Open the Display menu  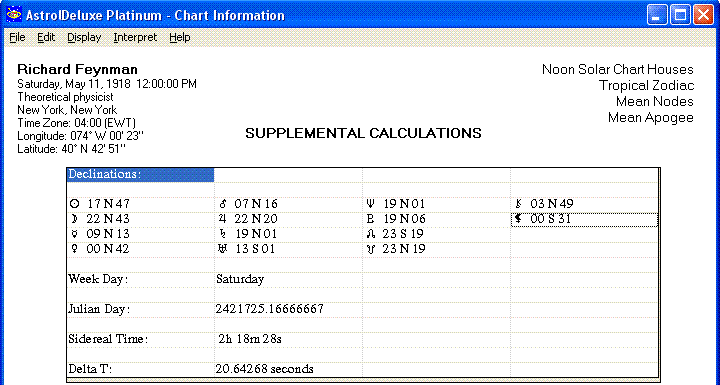coord(84,37)
